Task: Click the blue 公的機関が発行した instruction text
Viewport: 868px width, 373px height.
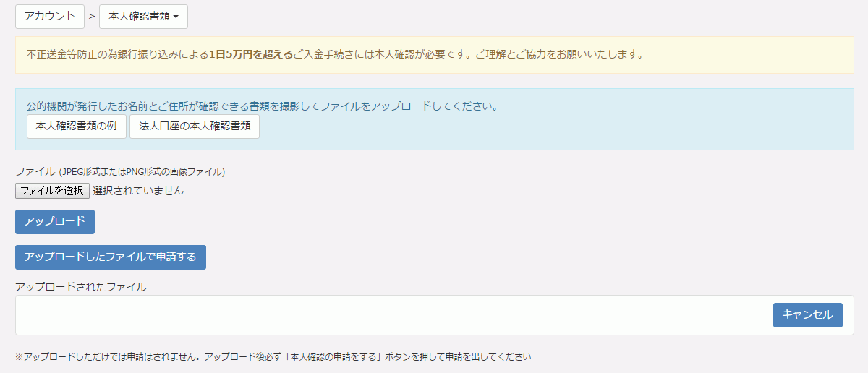Action: [263, 106]
